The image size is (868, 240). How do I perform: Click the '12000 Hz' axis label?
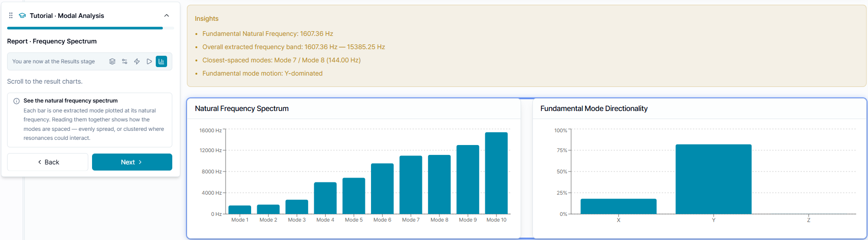[x=211, y=150]
